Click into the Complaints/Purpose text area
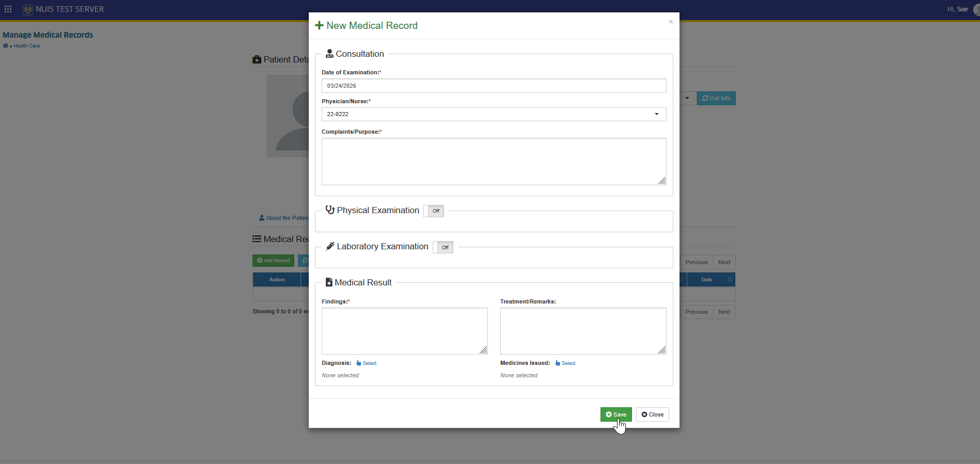980x464 pixels. point(494,162)
